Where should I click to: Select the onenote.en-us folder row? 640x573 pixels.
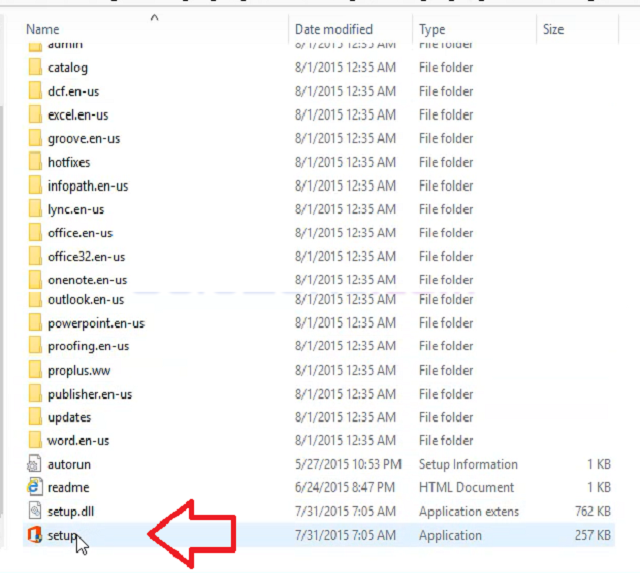[87, 280]
